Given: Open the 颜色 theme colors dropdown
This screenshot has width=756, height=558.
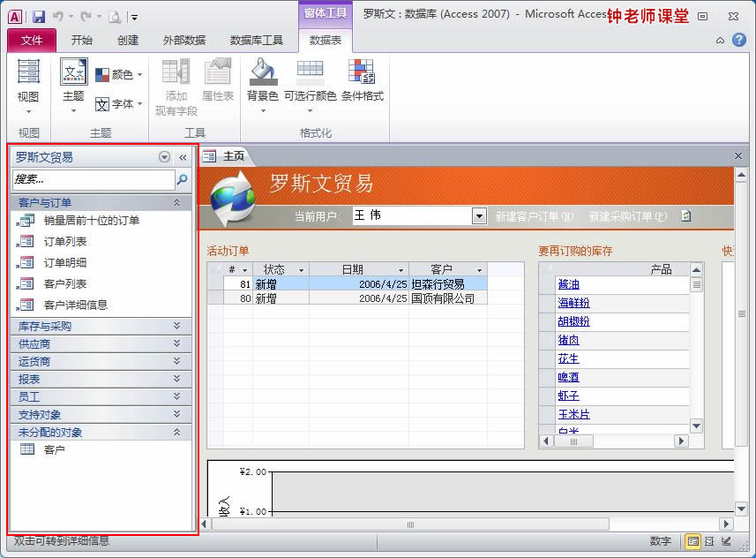Looking at the screenshot, I should [118, 74].
